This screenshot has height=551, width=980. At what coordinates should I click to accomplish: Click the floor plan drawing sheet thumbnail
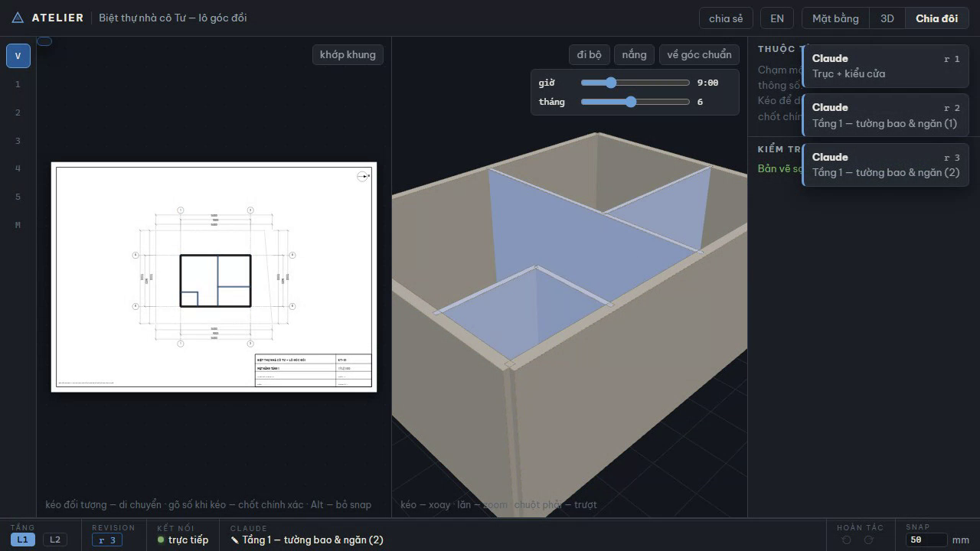tap(214, 277)
